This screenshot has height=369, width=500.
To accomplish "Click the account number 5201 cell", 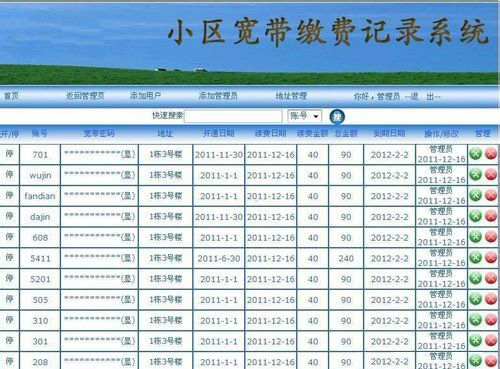I will [x=40, y=279].
